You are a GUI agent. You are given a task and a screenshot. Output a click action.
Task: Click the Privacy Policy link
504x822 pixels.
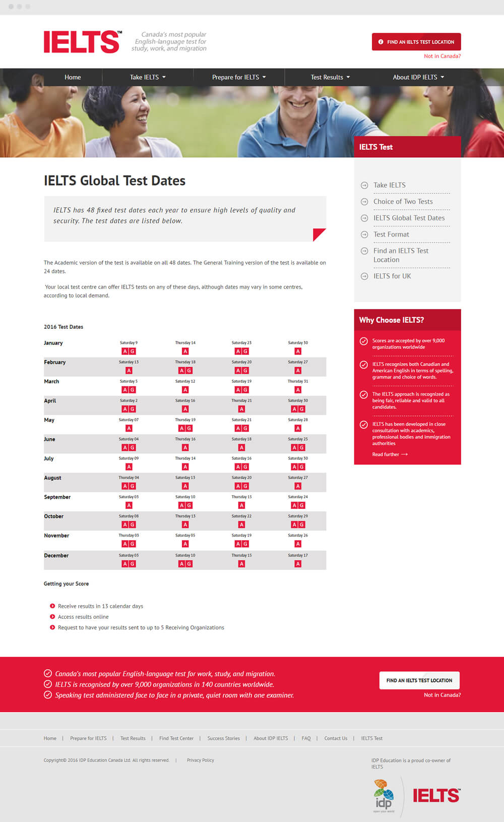pos(200,760)
